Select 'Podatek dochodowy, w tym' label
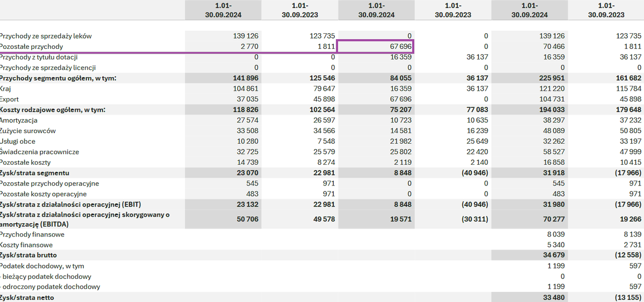The height and width of the screenshot is (302, 644). point(42,266)
